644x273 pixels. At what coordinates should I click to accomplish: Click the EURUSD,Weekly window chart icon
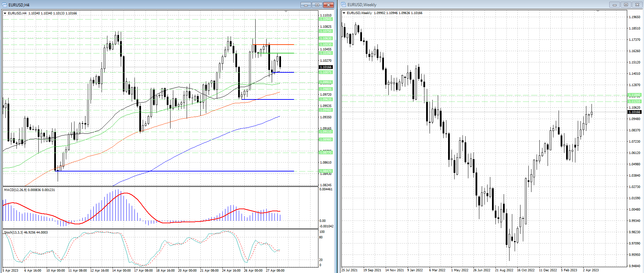tap(344, 5)
